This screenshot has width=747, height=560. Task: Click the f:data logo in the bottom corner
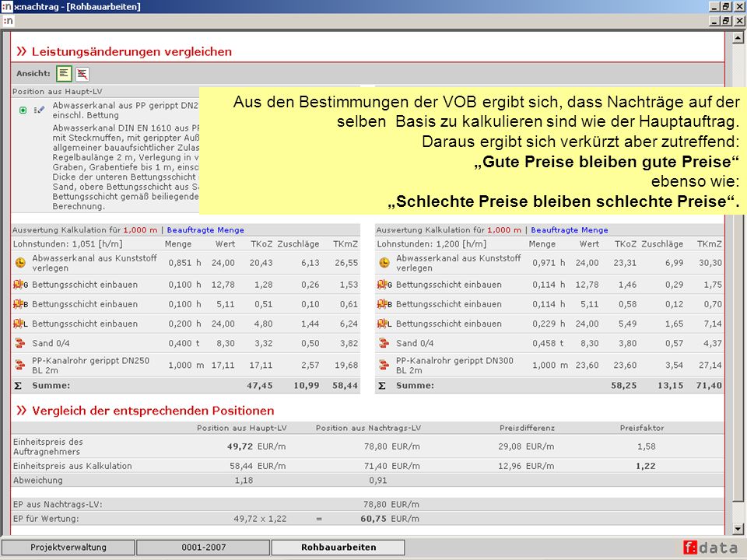click(710, 548)
